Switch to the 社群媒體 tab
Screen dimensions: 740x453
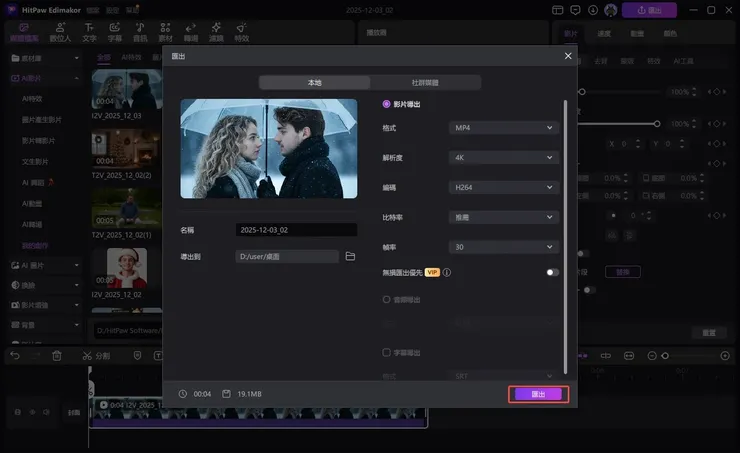tap(425, 83)
